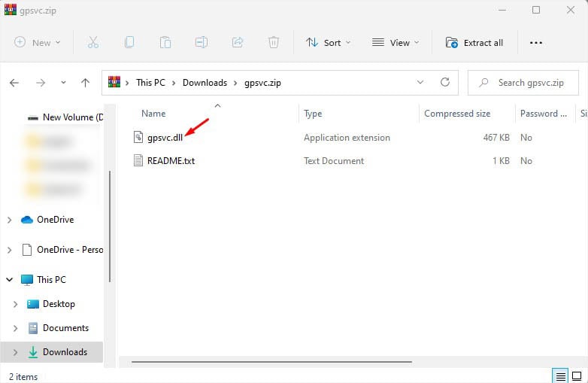Click the Paste clipboard icon
The image size is (588, 383).
coord(165,42)
